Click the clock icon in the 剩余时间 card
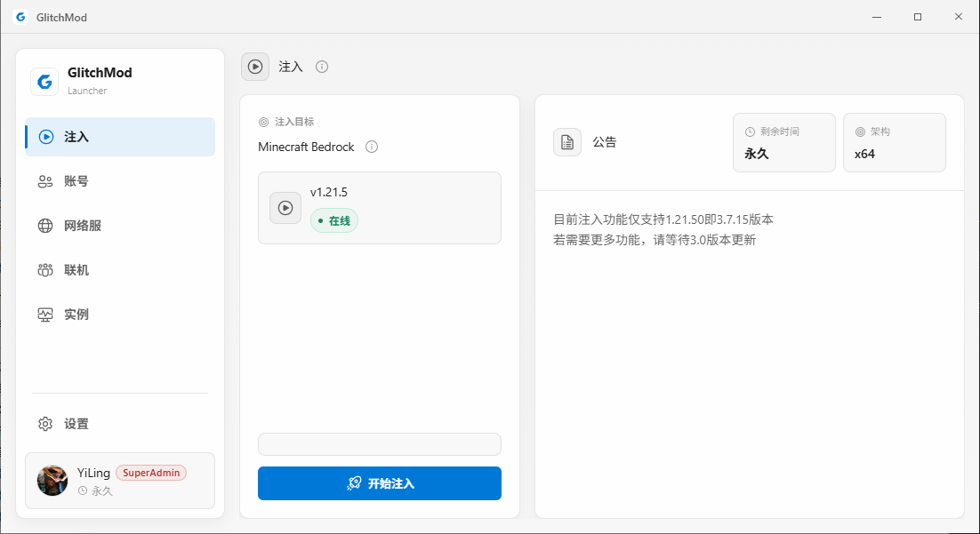Viewport: 980px width, 534px height. tap(750, 132)
